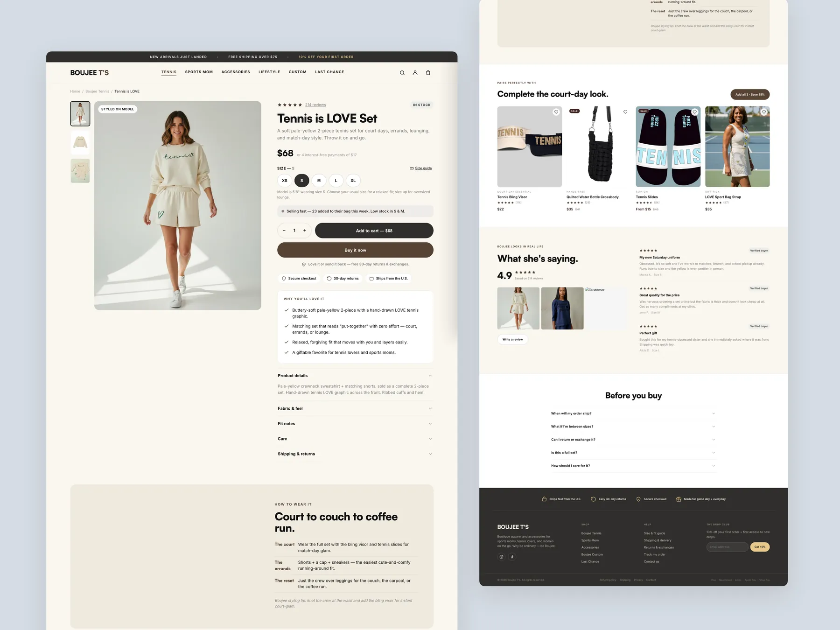Select the sweatshirt flat-lay thumbnail
This screenshot has width=840, height=630.
80,142
